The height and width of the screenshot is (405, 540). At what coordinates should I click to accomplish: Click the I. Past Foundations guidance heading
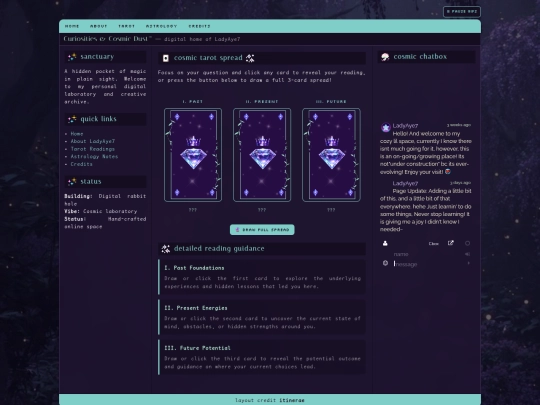(x=194, y=268)
